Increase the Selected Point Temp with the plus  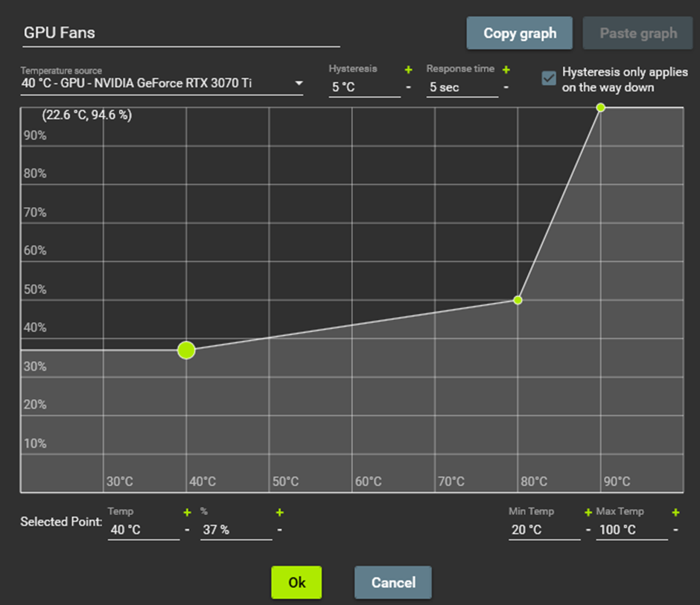point(185,512)
